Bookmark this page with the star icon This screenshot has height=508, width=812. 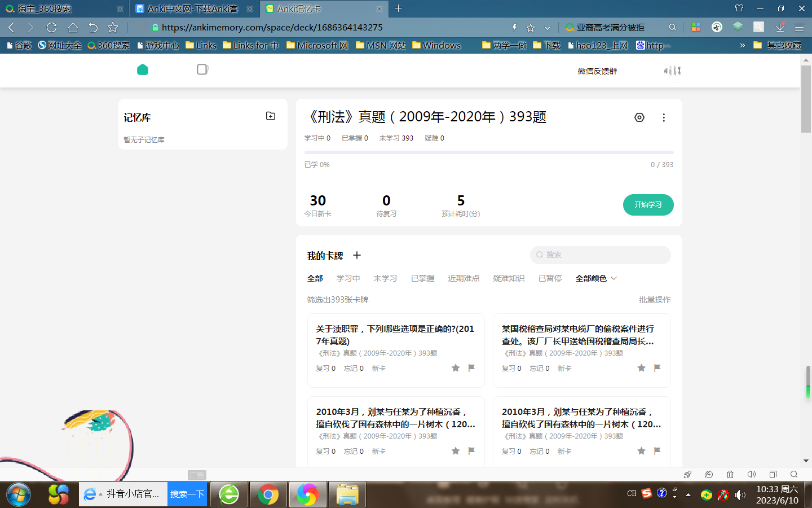(531, 27)
